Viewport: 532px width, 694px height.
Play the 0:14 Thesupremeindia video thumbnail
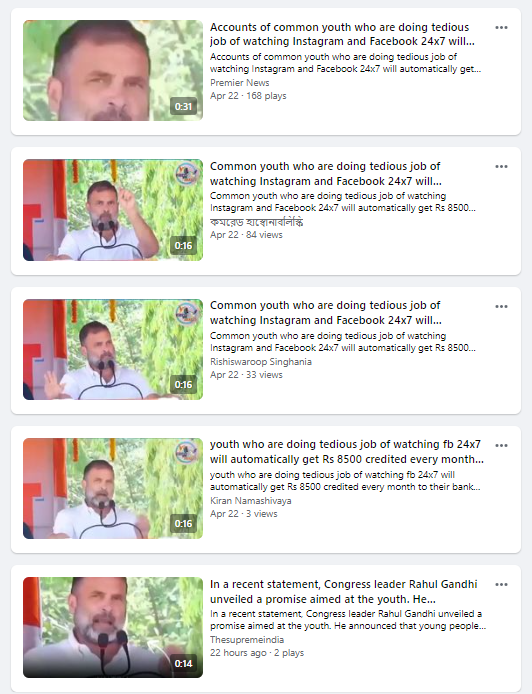point(113,627)
